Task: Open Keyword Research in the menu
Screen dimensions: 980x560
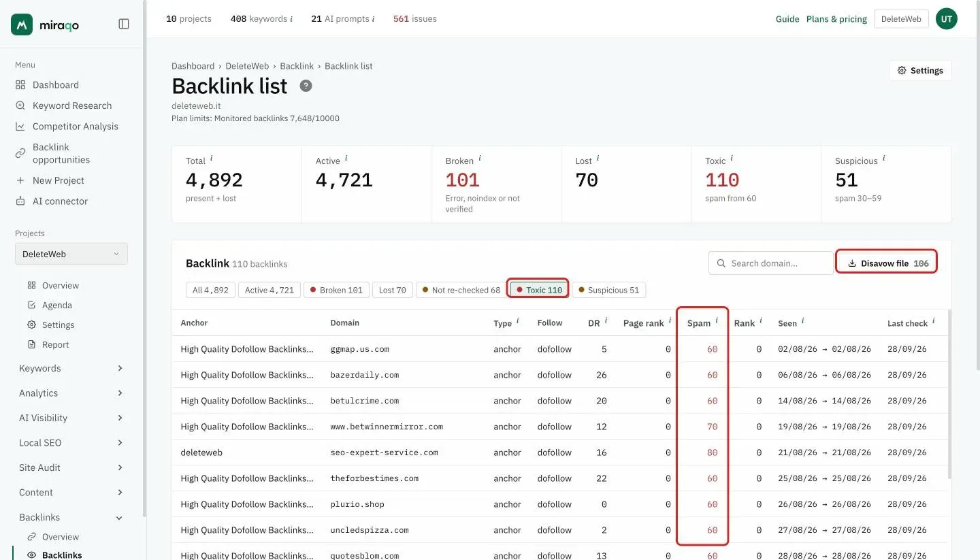Action: pos(72,105)
